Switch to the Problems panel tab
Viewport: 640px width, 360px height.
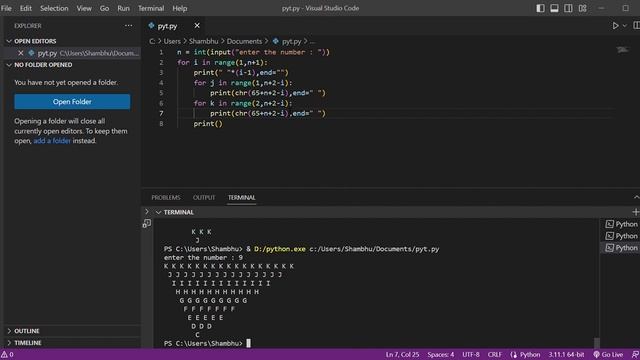tap(166, 198)
